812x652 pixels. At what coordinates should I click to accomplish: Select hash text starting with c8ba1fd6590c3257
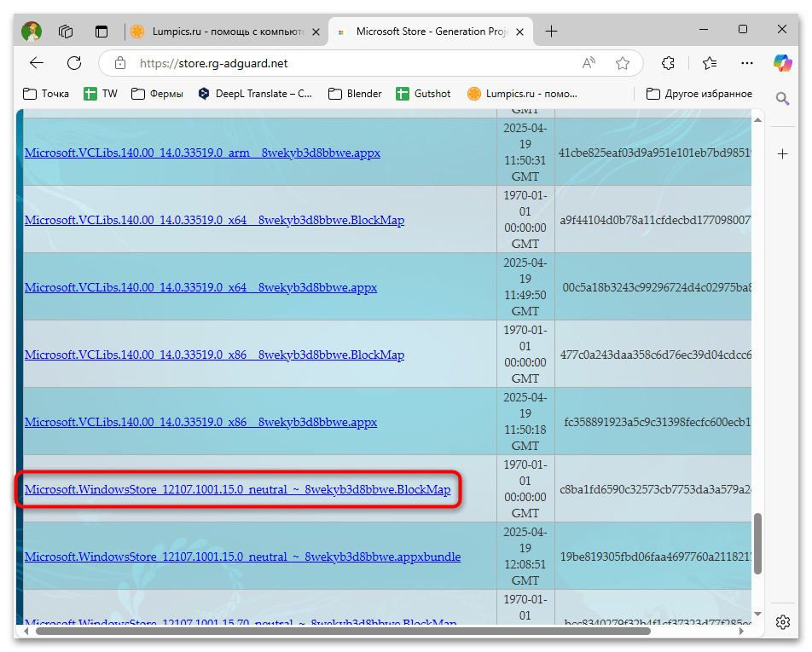[x=655, y=489]
